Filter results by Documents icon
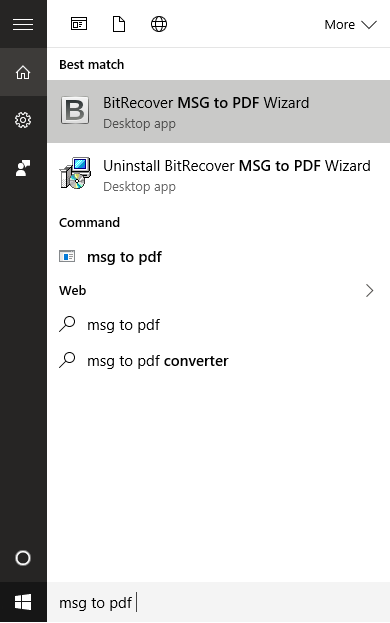The height and width of the screenshot is (623, 390). (x=119, y=24)
